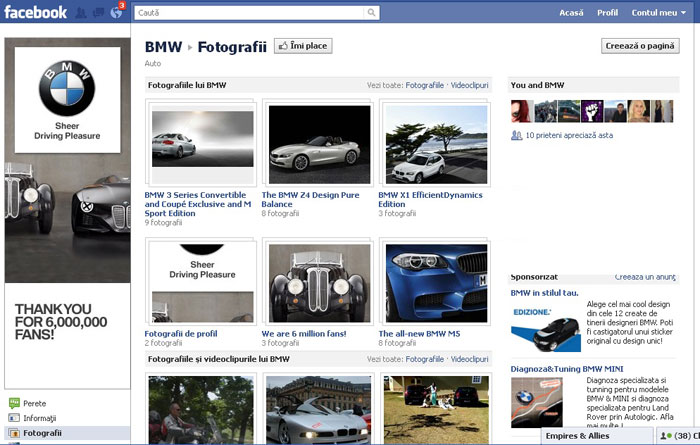Open friend requests icon in top bar
Image resolution: width=700 pixels, height=445 pixels.
[x=81, y=12]
